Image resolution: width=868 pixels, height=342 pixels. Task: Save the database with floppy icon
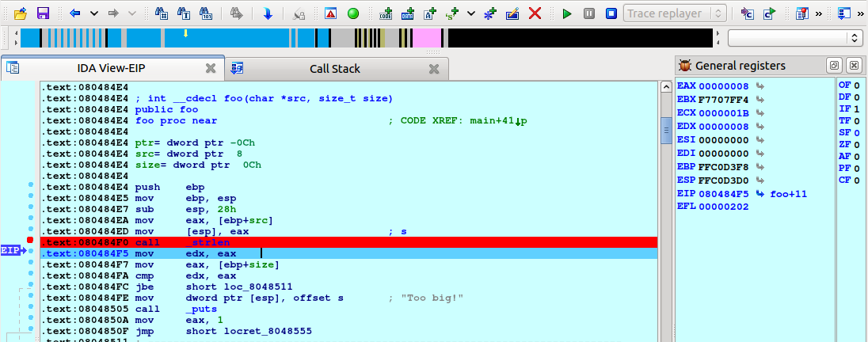pyautogui.click(x=44, y=13)
